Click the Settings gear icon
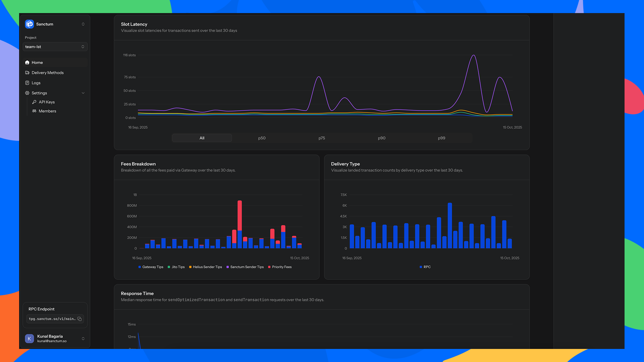This screenshot has width=644, height=362. pyautogui.click(x=27, y=93)
